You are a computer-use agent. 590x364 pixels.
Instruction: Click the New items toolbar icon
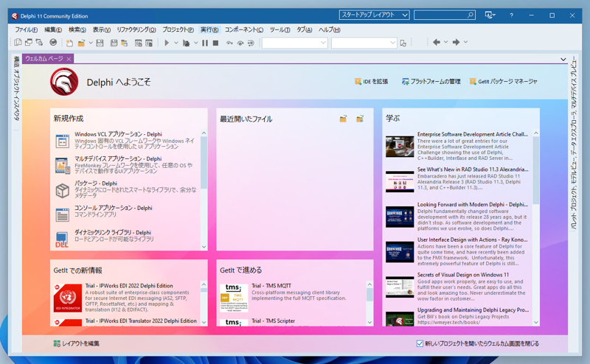(69, 43)
